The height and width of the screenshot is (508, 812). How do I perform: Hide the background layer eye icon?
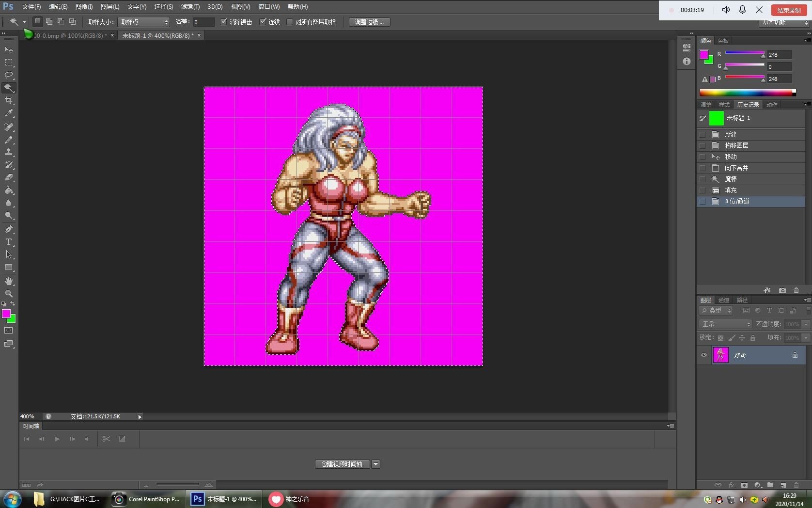(x=704, y=355)
